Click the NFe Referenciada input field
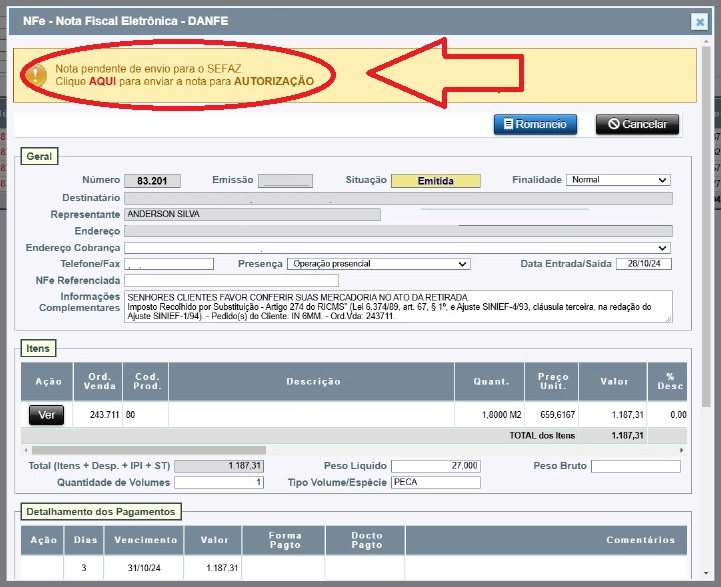The width and height of the screenshot is (721, 587). click(231, 281)
